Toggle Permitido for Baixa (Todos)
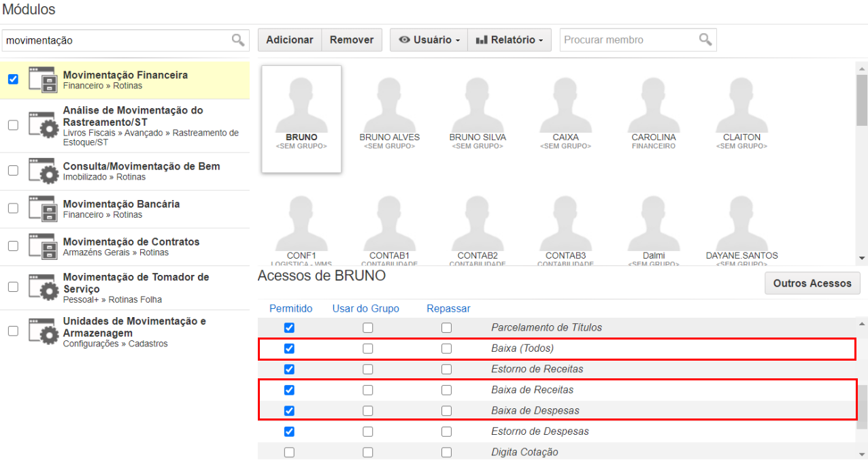 pos(289,348)
